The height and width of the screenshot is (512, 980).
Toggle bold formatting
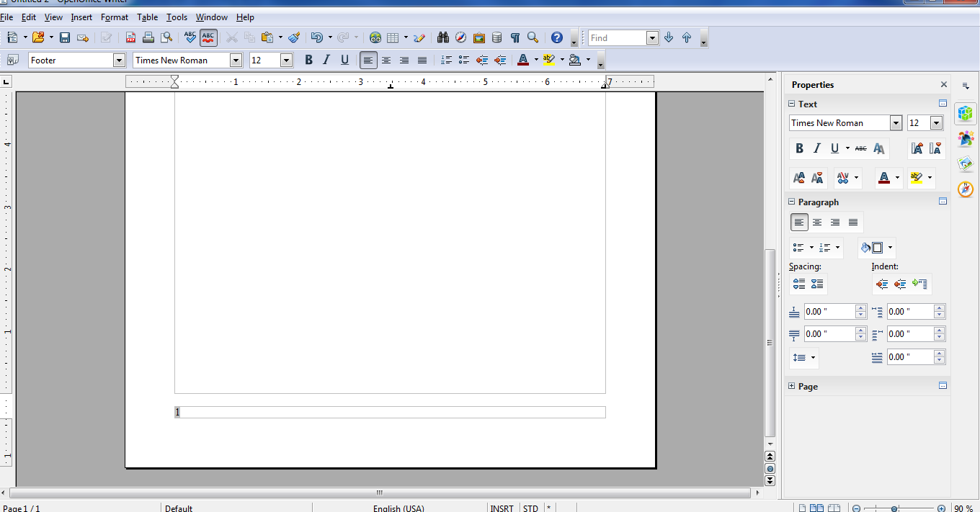308,60
